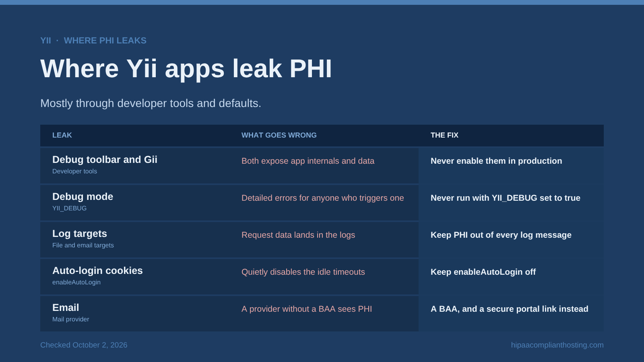The image size is (644, 362).
Task: Click 'Quietly disables the idle timeouts'
Action: 303,272
